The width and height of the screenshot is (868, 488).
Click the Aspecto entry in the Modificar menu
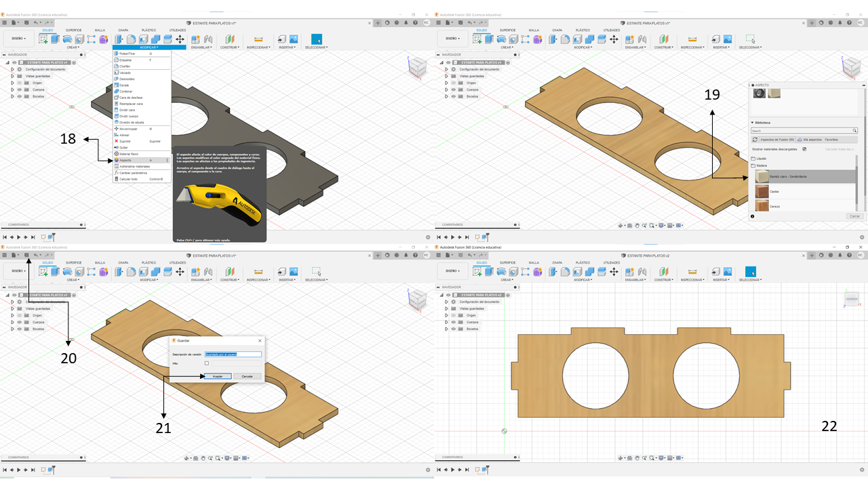point(126,160)
